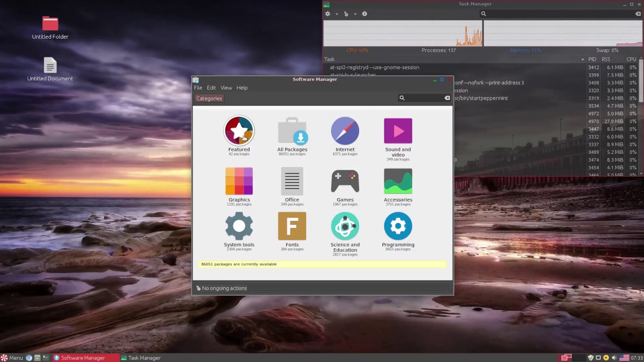Expand the gear settings dropdown in Task Manager

[x=328, y=14]
